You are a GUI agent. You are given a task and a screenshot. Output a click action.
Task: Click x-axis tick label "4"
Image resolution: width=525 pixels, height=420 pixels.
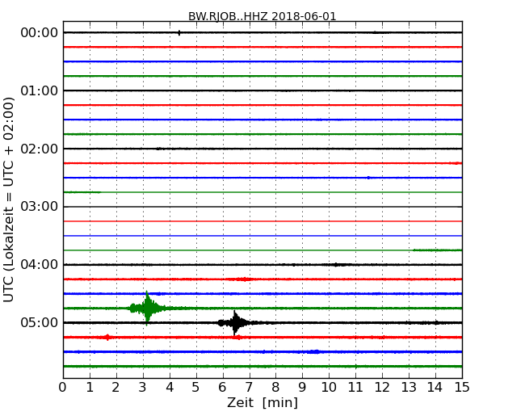click(x=170, y=387)
